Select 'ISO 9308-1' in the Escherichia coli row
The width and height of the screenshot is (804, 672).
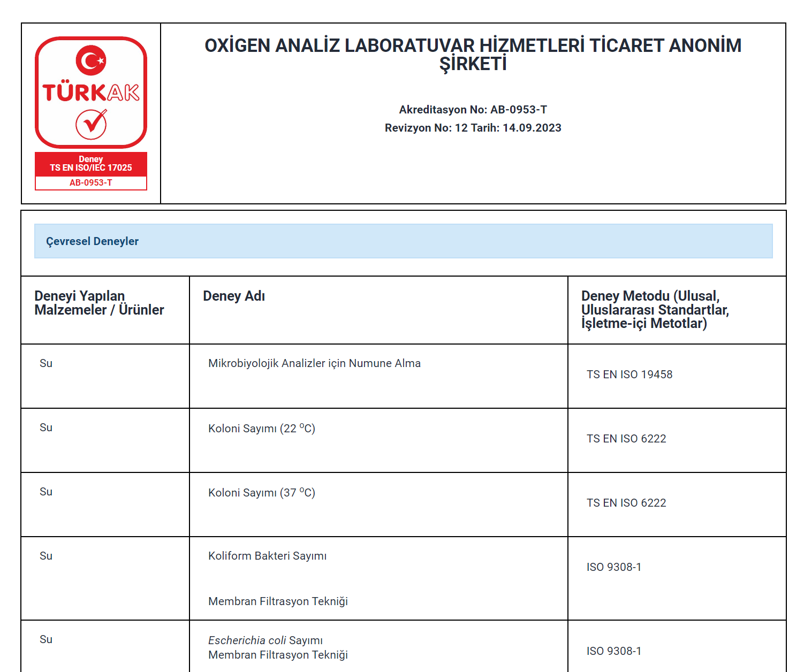click(x=614, y=651)
